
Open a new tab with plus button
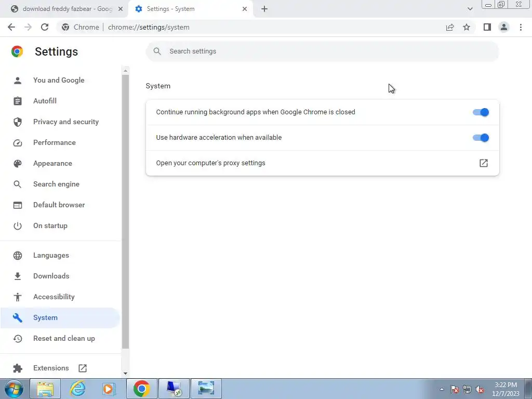264,9
